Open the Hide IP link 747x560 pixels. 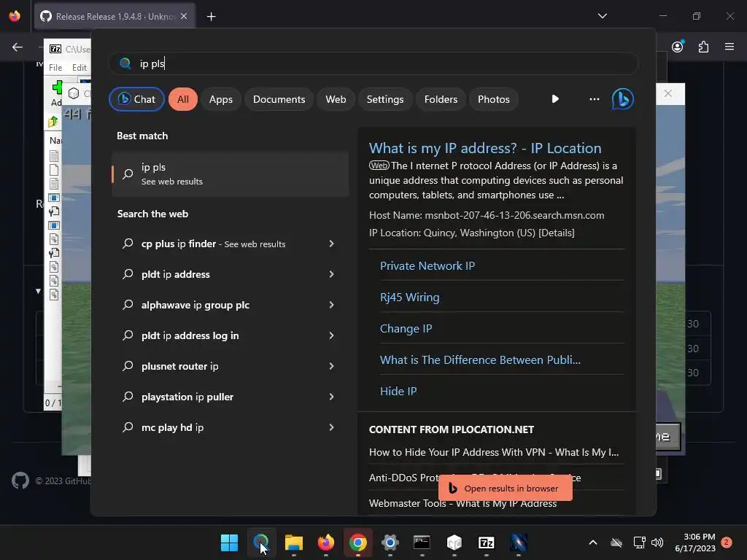point(398,392)
